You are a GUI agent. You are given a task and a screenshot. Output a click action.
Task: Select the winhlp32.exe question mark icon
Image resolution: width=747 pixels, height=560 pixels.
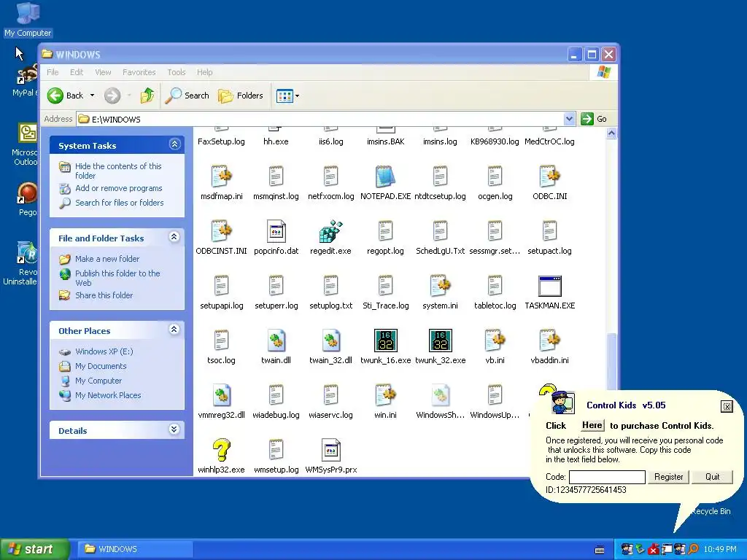tap(222, 450)
